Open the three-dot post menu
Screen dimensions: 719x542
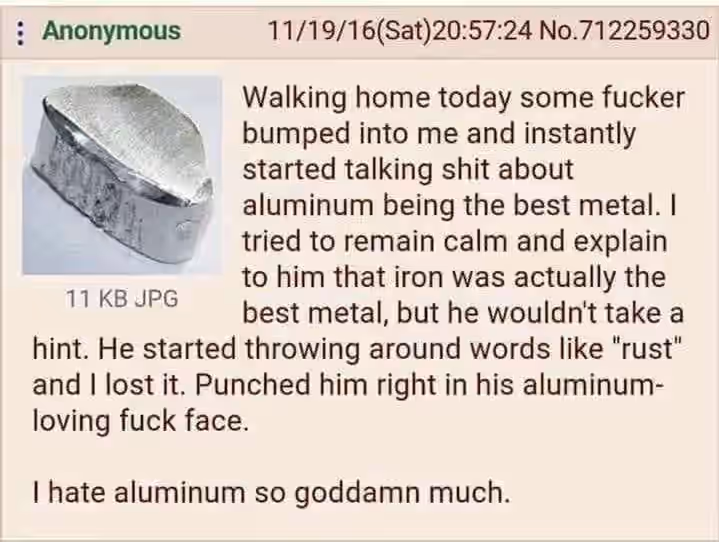(20, 33)
